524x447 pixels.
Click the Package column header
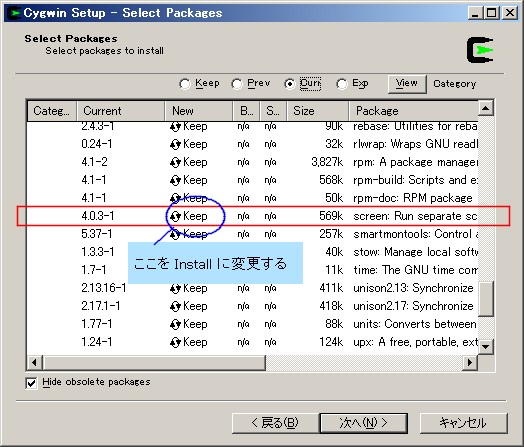(414, 111)
